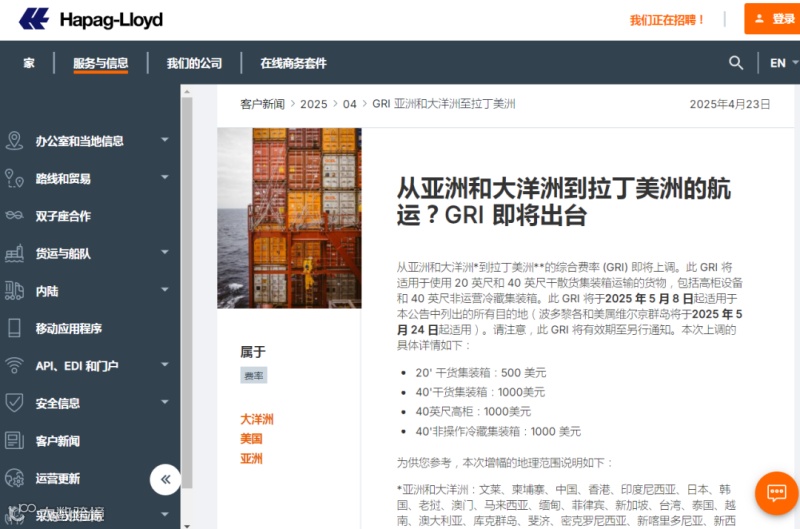Open 客户新闻 in the sidebar
The height and width of the screenshot is (529, 800).
(x=58, y=441)
